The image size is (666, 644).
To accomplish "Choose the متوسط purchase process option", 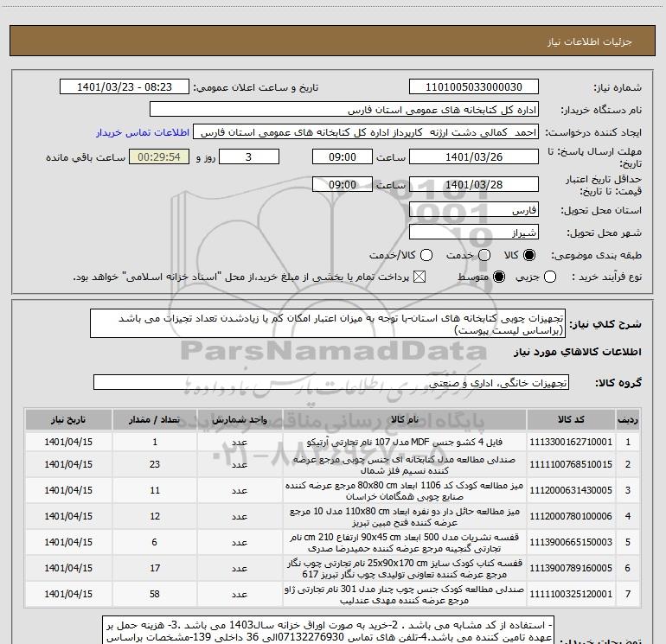I will (499, 277).
